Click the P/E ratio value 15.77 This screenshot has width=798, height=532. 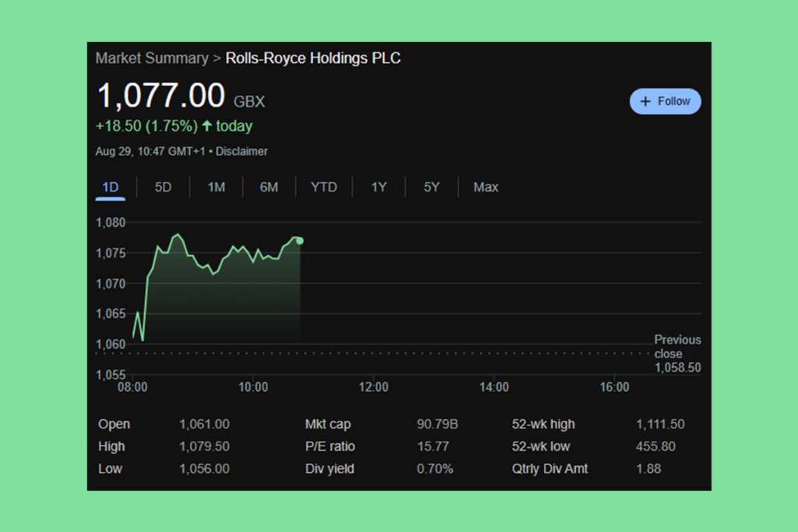[433, 446]
